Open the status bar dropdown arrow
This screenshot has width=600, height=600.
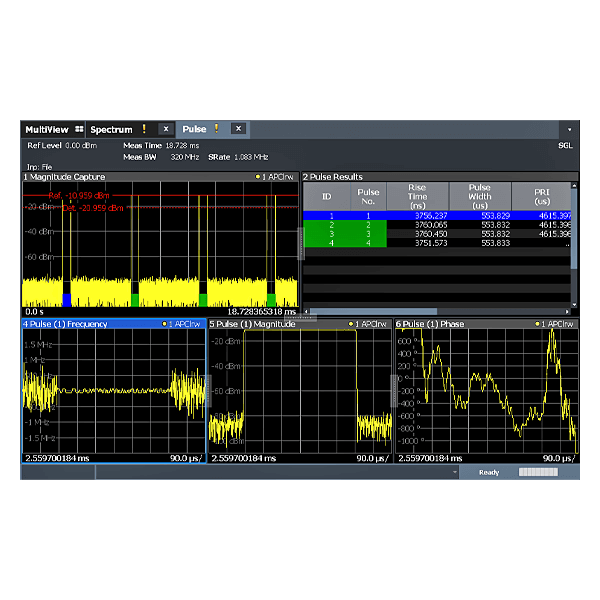(455, 472)
